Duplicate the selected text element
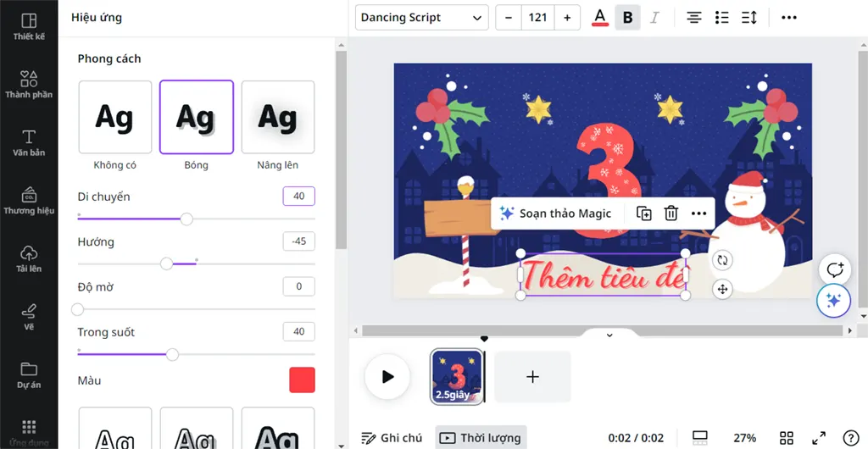 [644, 213]
